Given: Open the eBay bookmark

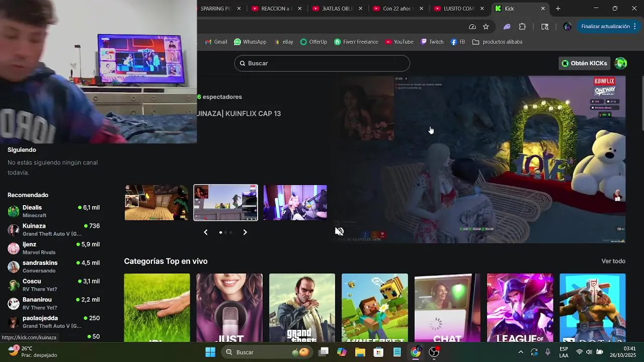Looking at the screenshot, I should (284, 42).
